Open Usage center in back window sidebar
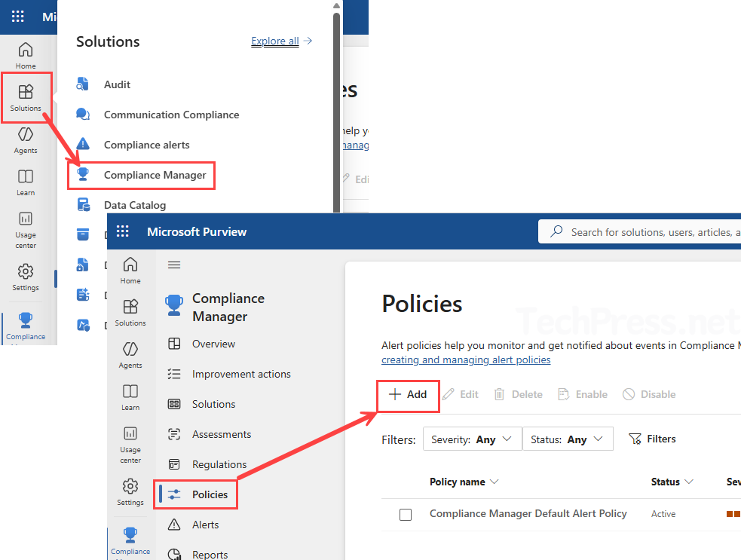This screenshot has width=741, height=560. click(x=26, y=230)
